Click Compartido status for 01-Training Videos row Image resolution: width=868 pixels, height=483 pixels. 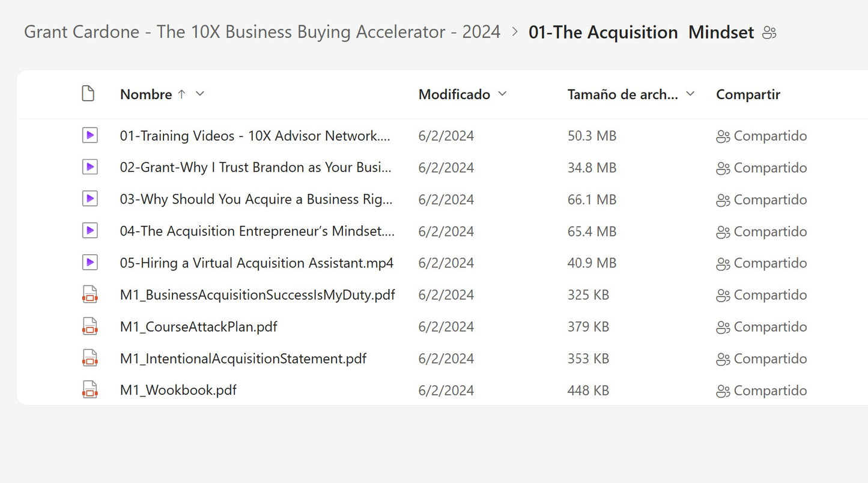[769, 136]
